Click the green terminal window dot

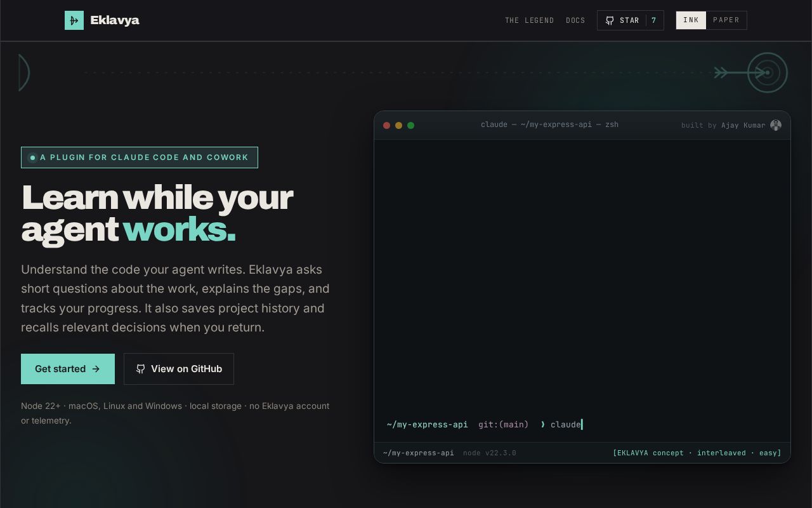point(410,125)
